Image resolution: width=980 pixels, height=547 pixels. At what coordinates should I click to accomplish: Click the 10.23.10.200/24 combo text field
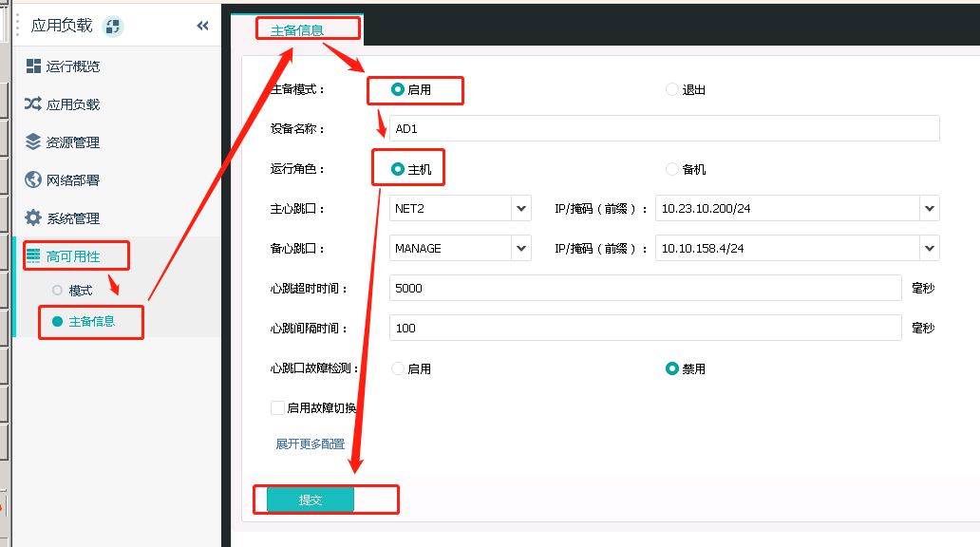(787, 208)
